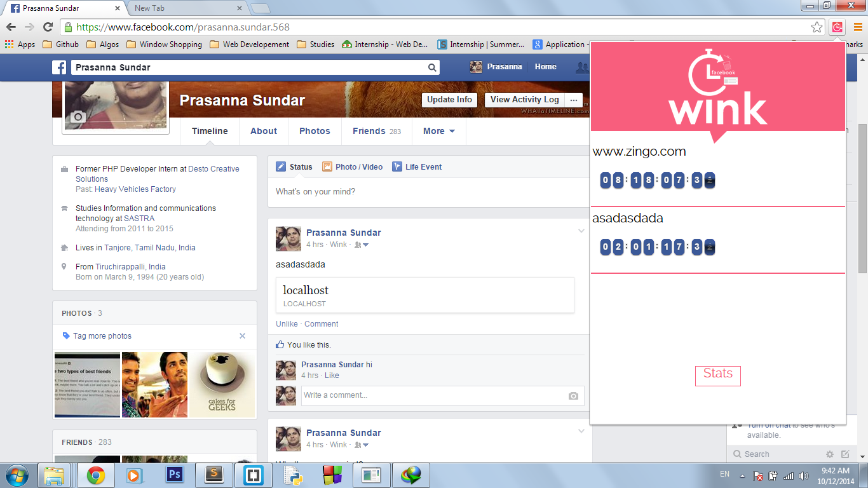Click the volume icon in system tray
Viewport: 868px width, 488px height.
pos(804,475)
